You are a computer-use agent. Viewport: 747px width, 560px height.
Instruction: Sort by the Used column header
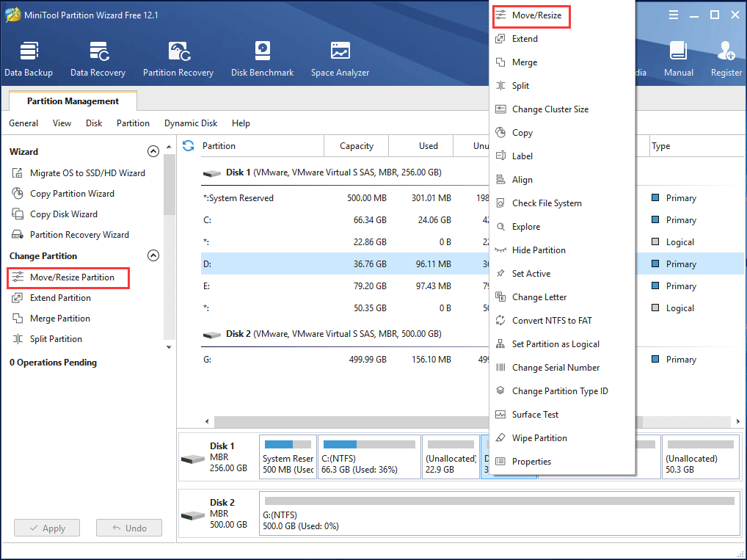point(421,146)
